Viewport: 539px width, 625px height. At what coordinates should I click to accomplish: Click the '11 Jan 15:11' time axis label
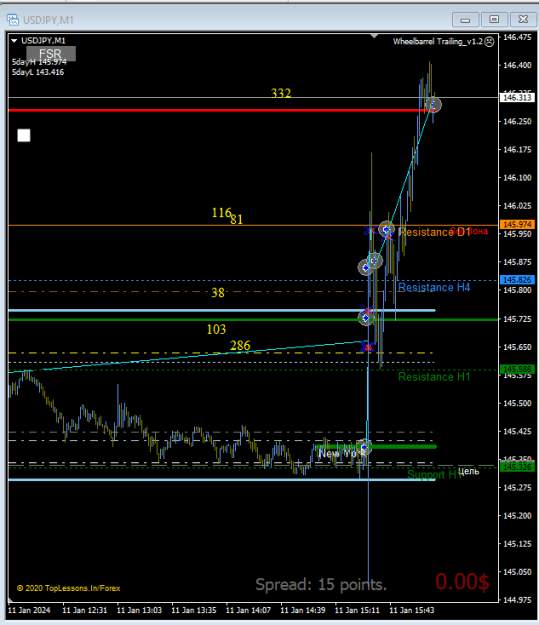click(357, 610)
